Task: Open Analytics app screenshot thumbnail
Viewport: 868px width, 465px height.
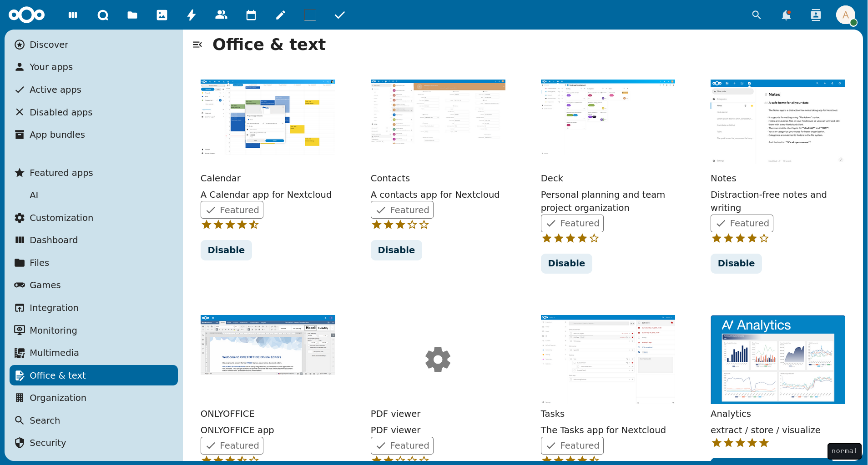Action: click(x=778, y=360)
